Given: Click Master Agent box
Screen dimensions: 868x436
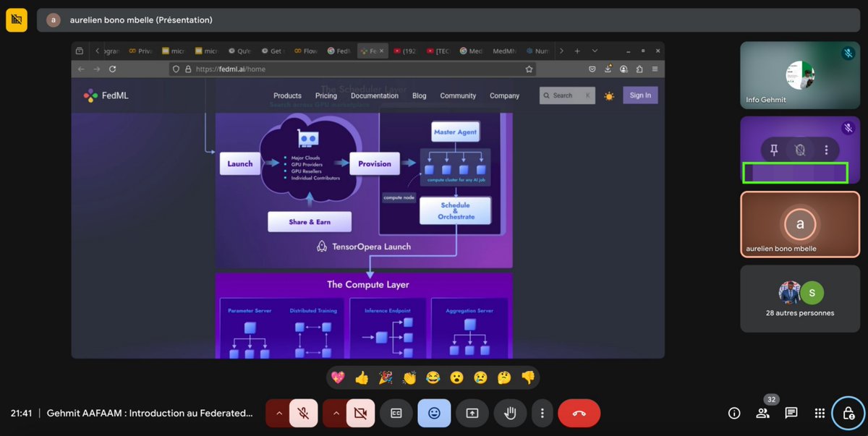Looking at the screenshot, I should (456, 132).
